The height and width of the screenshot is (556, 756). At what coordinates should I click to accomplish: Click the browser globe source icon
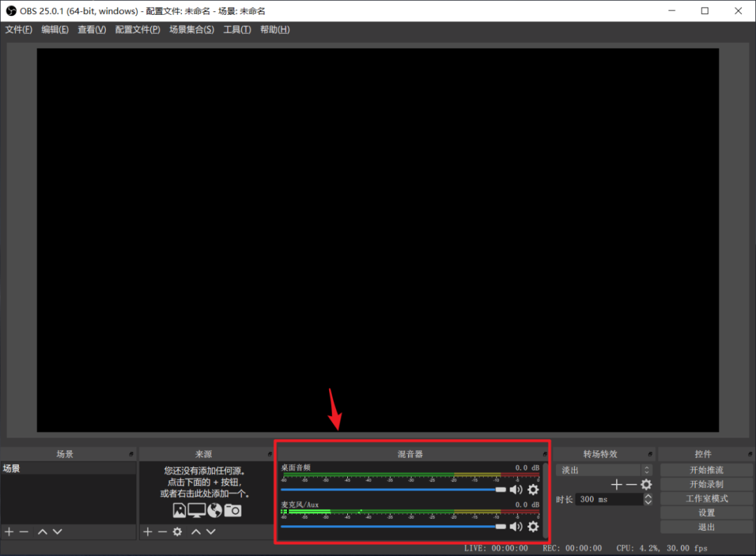pyautogui.click(x=215, y=510)
